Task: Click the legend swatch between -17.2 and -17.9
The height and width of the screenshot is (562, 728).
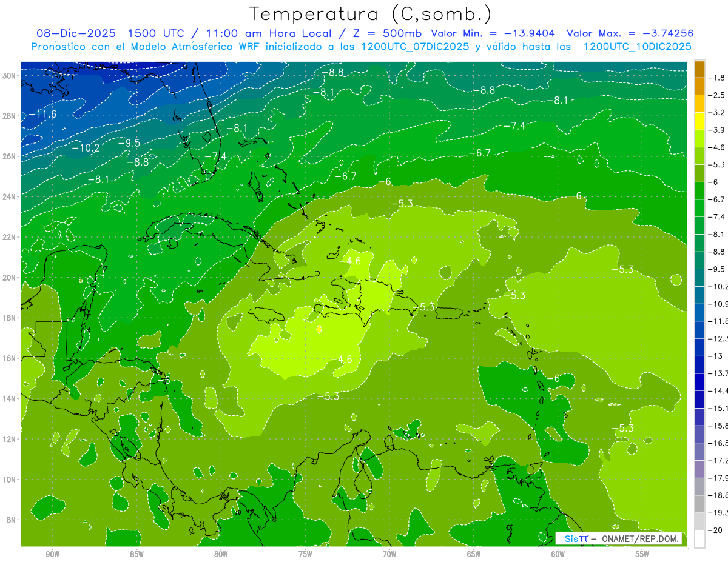Action: (699, 469)
